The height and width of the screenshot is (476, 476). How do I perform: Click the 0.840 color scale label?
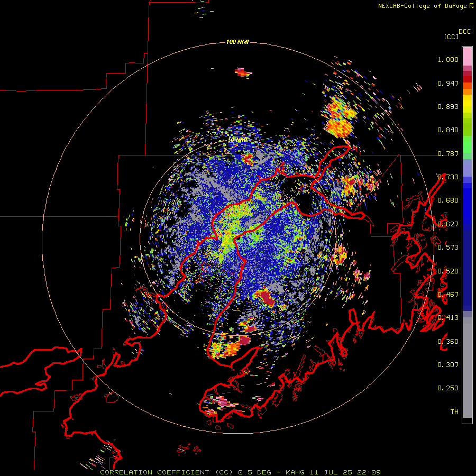448,130
